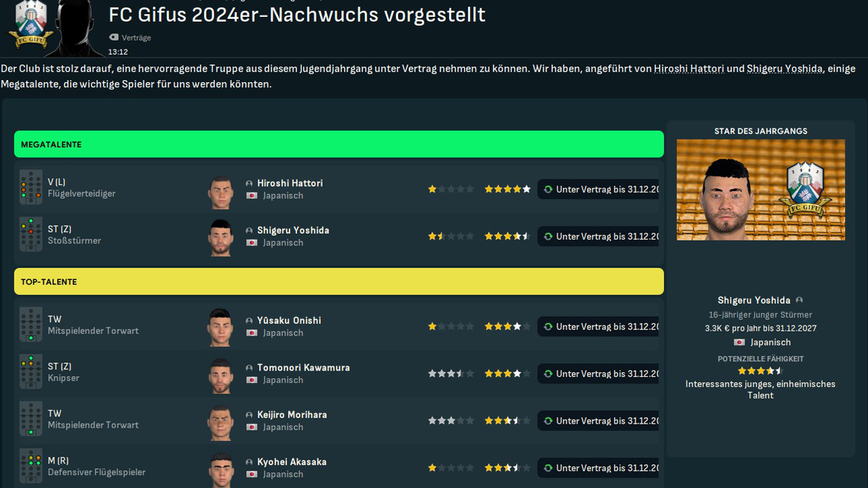Select Tomonori Kawamura player name
The image size is (868, 488).
[303, 367]
